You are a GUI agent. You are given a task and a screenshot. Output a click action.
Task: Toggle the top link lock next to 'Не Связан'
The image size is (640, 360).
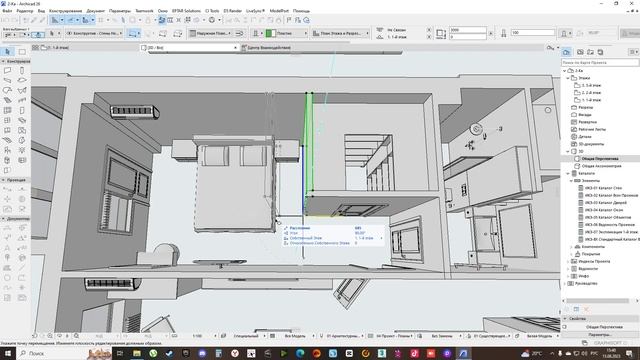coord(429,30)
